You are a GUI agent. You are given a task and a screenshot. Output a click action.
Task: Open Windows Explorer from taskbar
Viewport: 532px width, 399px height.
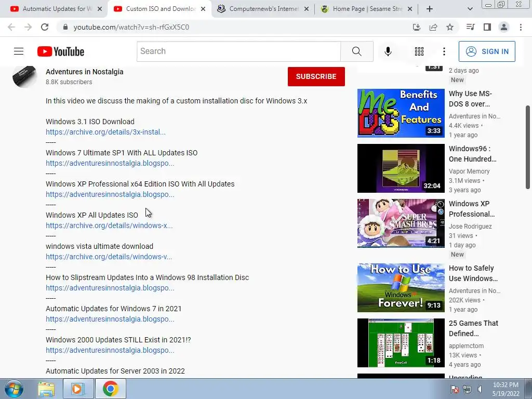[46, 389]
